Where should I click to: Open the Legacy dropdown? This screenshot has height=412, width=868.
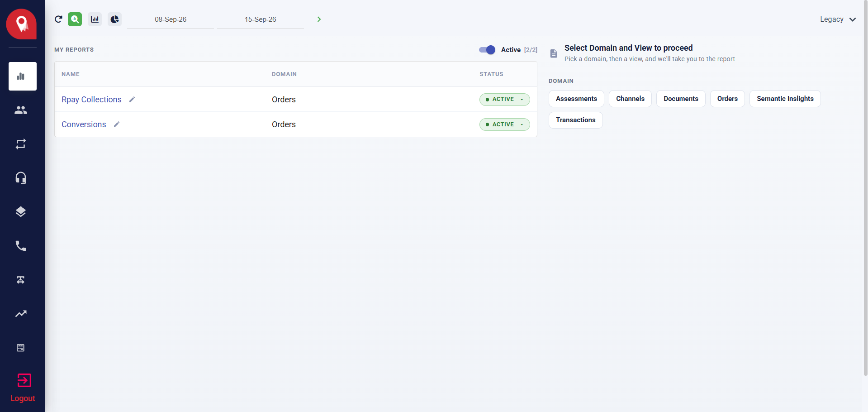[838, 19]
